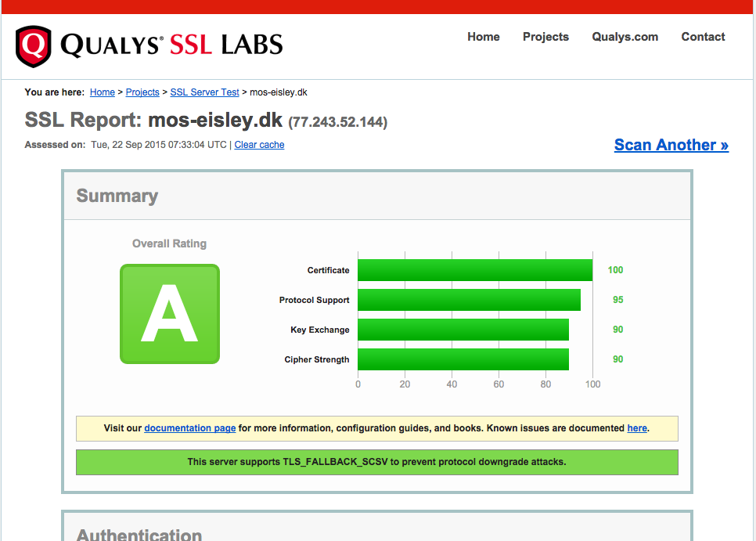Click the Protocol Support score bar
Screen dimensions: 756x541
coord(469,300)
